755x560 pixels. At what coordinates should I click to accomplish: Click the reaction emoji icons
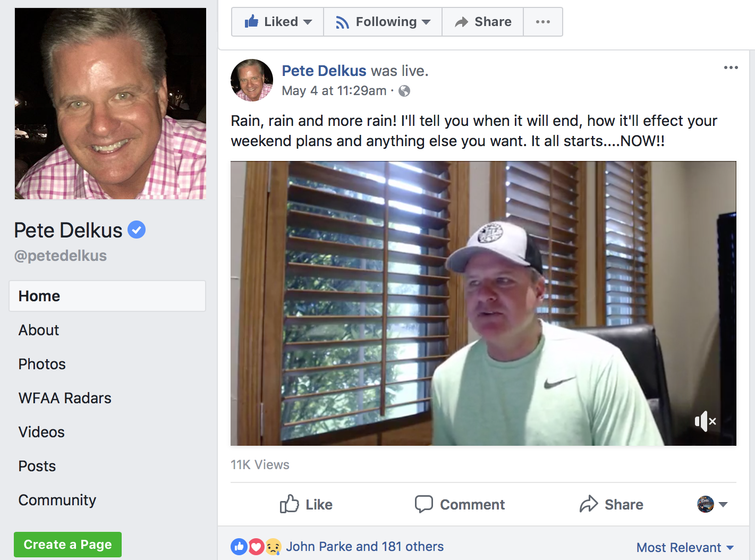coord(256,546)
